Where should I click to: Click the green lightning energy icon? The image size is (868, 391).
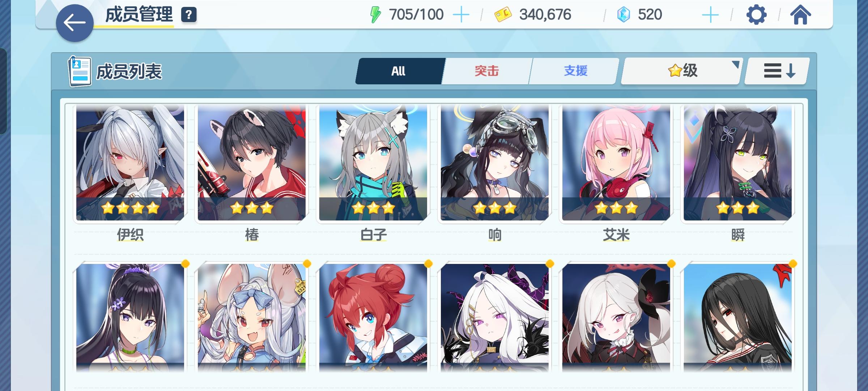(x=375, y=15)
